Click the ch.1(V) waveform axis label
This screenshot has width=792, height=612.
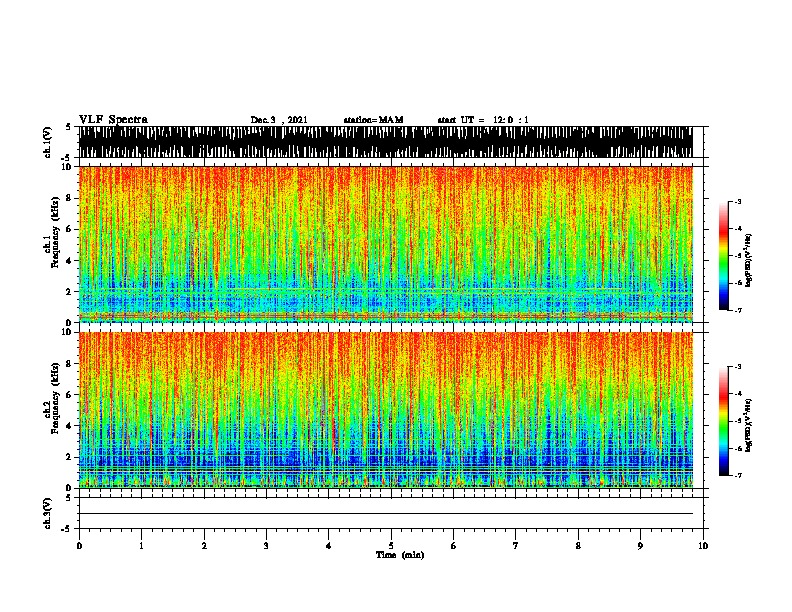(48, 142)
